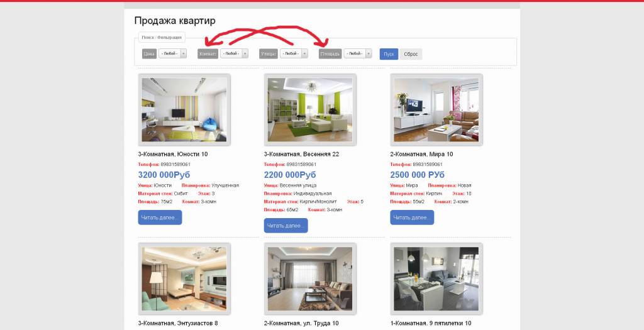This screenshot has height=330, width=644.
Task: Open photo of Мира 10 apartment
Action: click(x=436, y=109)
